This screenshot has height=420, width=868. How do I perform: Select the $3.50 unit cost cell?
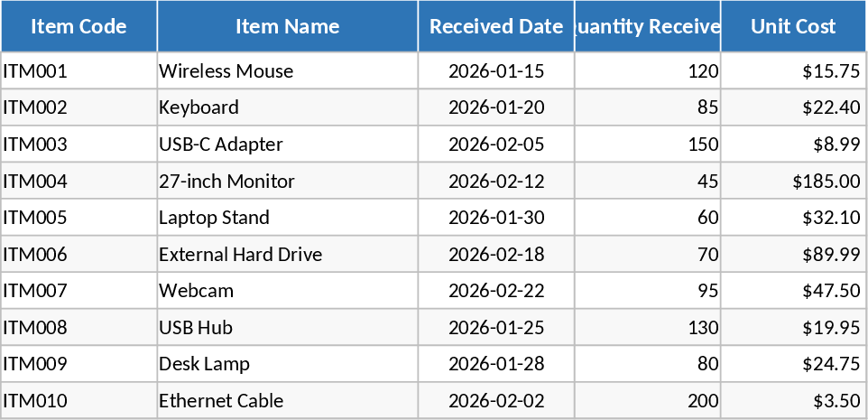pyautogui.click(x=793, y=401)
